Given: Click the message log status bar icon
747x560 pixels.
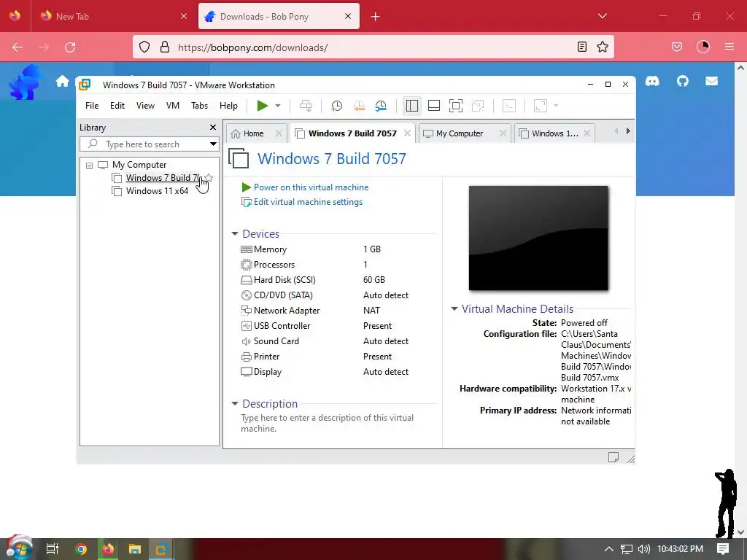Looking at the screenshot, I should (x=613, y=457).
